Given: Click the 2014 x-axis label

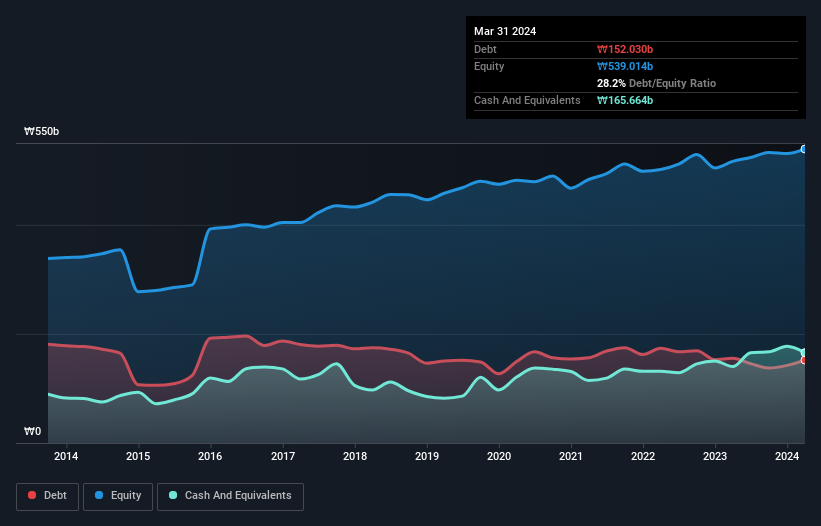Looking at the screenshot, I should point(66,456).
